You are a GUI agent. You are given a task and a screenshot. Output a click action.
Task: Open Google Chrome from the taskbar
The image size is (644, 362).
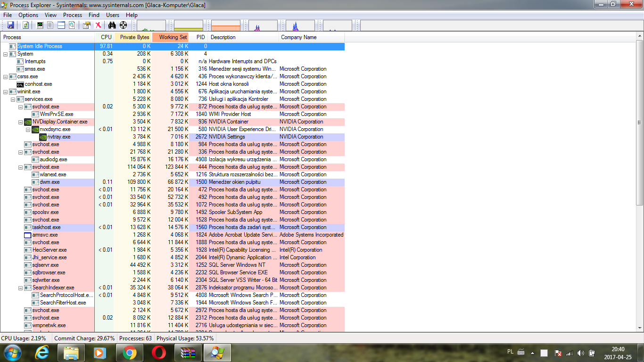(130, 353)
